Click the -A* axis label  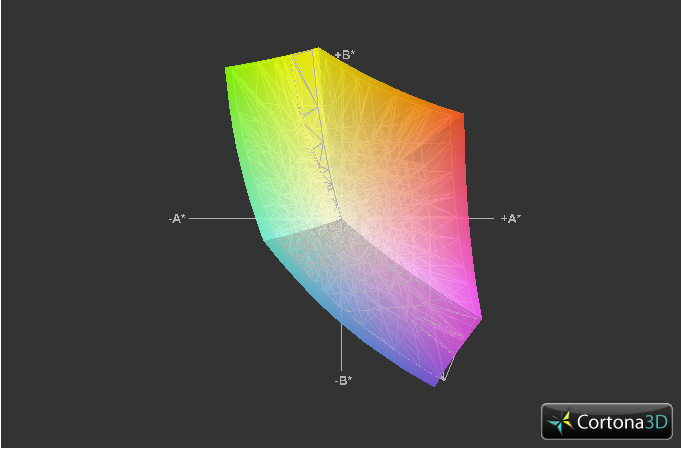tap(177, 219)
